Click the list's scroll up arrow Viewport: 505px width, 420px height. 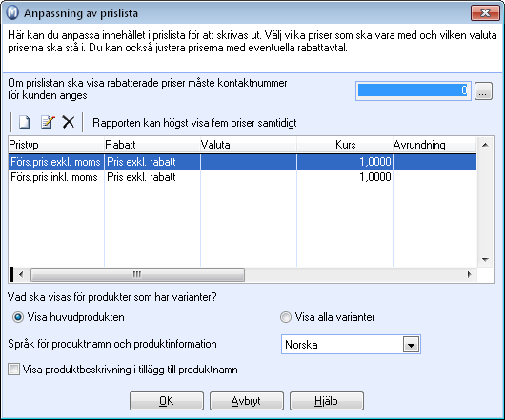coord(485,145)
